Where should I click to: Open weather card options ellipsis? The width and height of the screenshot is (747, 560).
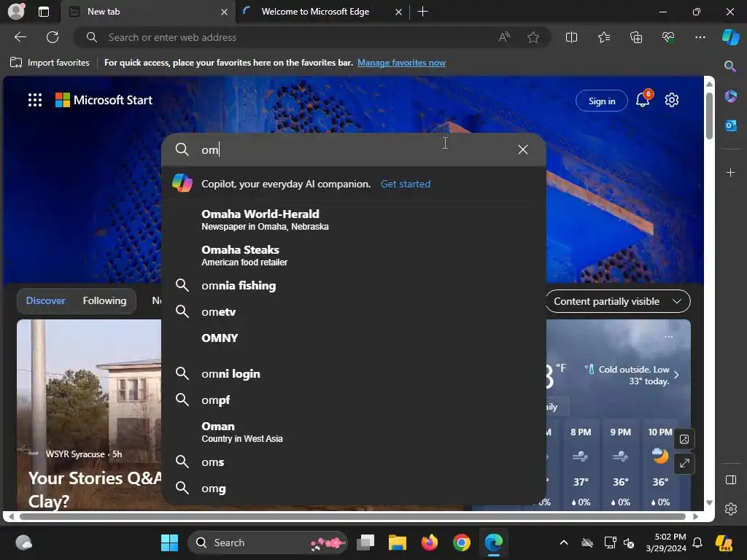click(668, 337)
